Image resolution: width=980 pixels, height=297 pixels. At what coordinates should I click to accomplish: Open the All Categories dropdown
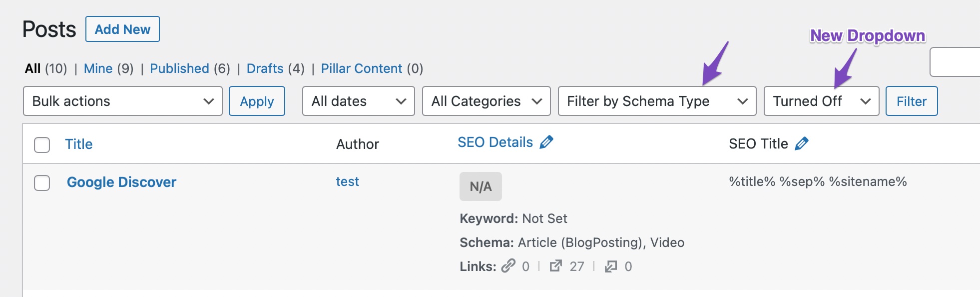(x=487, y=101)
